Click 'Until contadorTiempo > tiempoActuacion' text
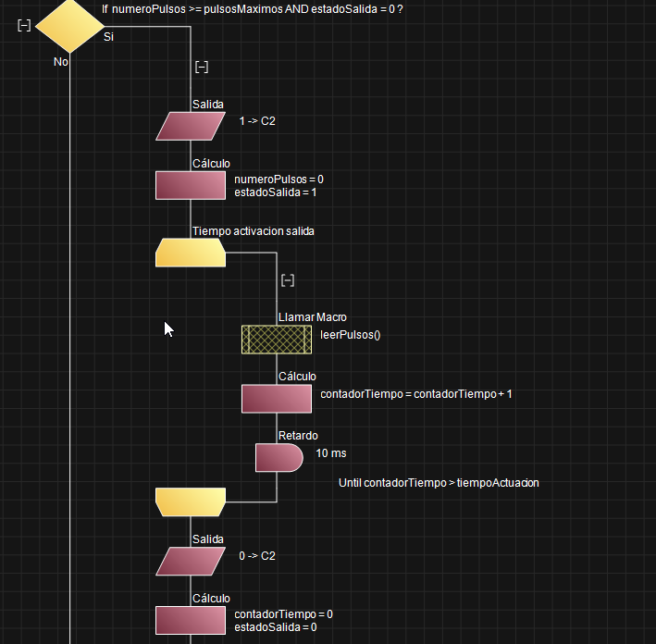This screenshot has height=644, width=656. (x=439, y=483)
